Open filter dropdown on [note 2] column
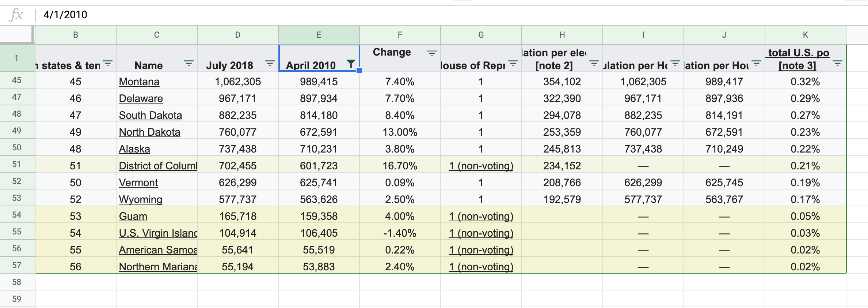 pyautogui.click(x=594, y=63)
